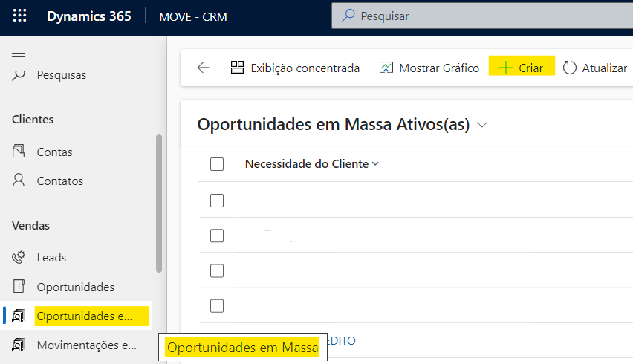Check the first row checkbox
The width and height of the screenshot is (633, 364).
point(217,200)
